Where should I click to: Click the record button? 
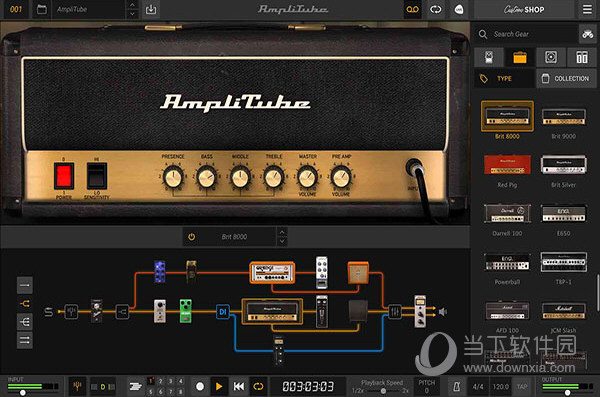200,387
